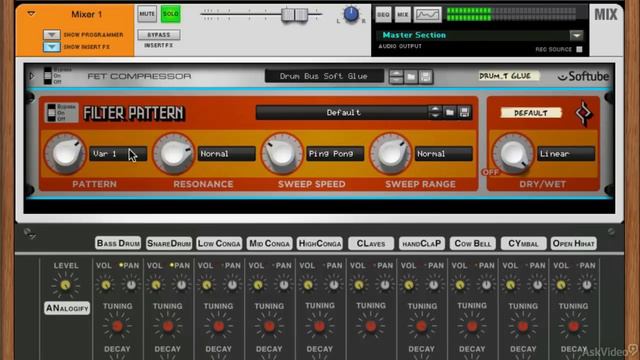Select the Claves channel tab
The height and width of the screenshot is (360, 640).
[x=371, y=243]
